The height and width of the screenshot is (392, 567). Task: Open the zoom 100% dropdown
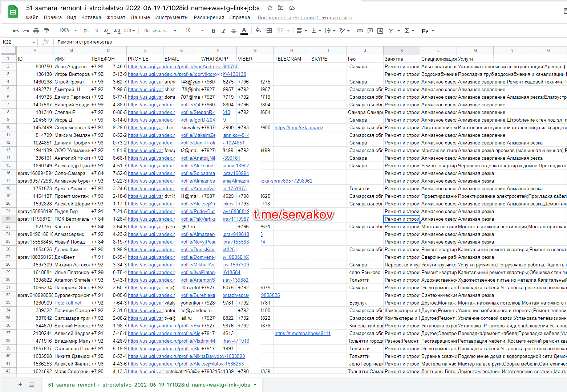(x=68, y=30)
